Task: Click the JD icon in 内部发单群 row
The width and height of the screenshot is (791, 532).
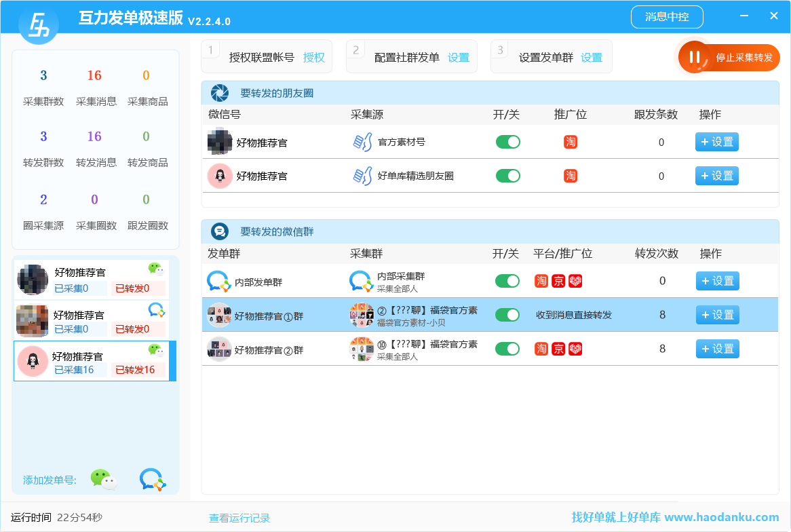Action: [558, 281]
